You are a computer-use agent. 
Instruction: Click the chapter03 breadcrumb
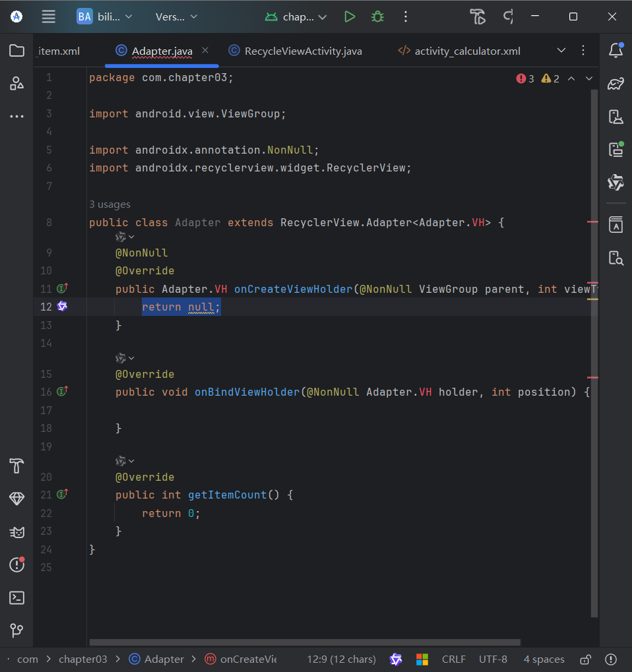82,659
